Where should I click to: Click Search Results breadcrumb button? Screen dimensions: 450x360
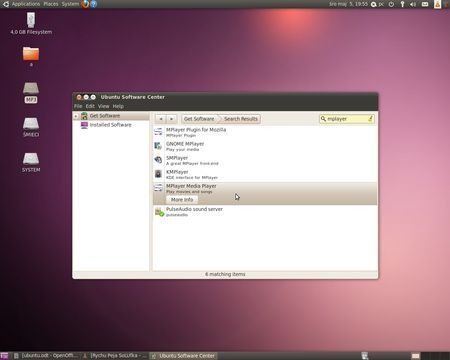[x=241, y=119]
